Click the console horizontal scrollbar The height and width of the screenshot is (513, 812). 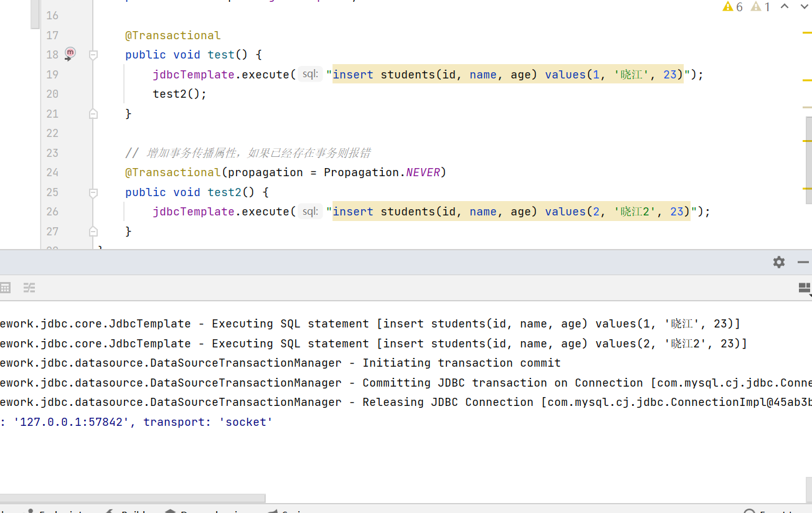pyautogui.click(x=132, y=498)
